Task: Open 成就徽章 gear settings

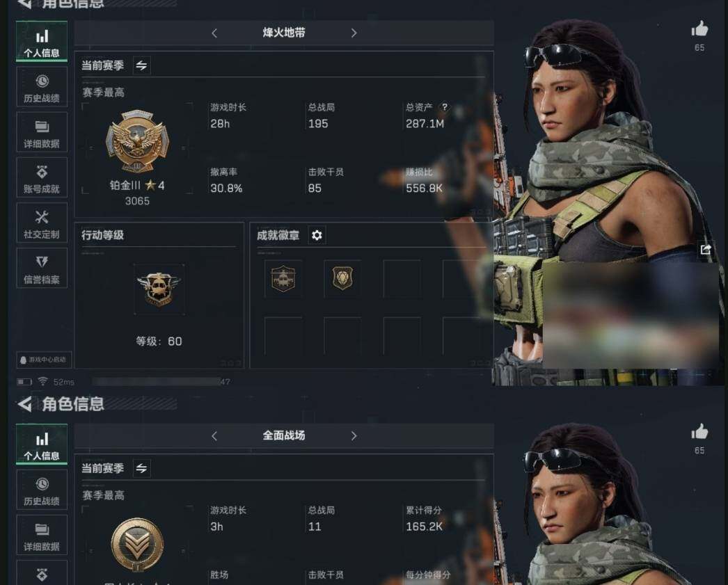Action: [317, 235]
